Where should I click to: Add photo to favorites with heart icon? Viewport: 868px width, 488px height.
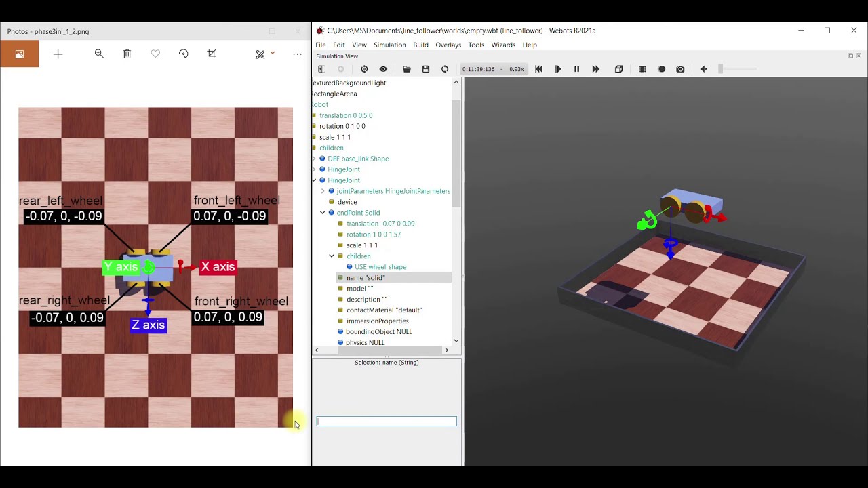pyautogui.click(x=155, y=54)
